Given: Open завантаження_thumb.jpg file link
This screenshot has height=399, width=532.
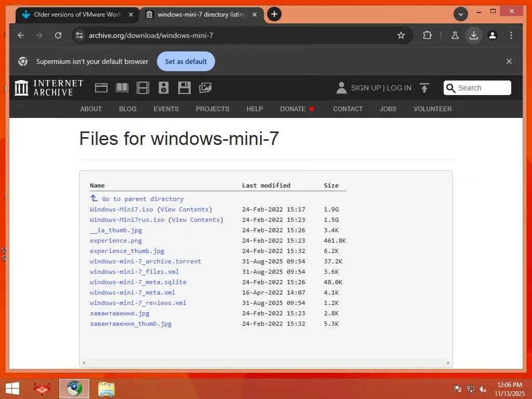Looking at the screenshot, I should coord(131,324).
